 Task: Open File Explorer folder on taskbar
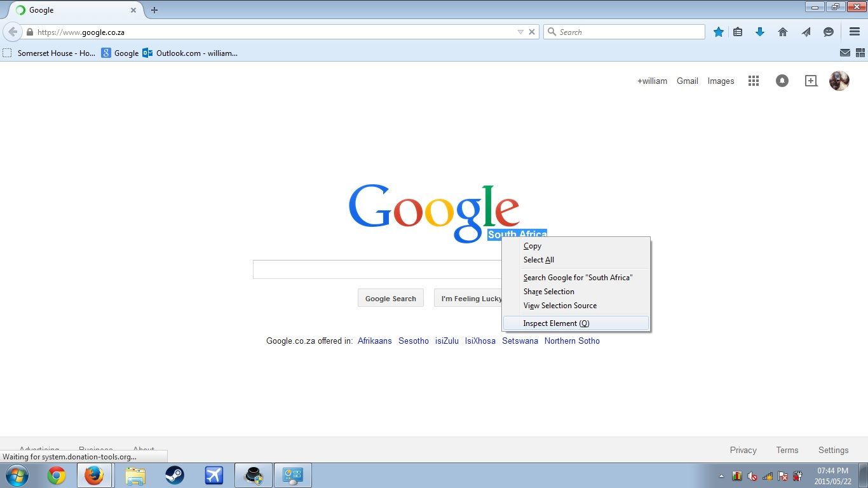[x=135, y=475]
